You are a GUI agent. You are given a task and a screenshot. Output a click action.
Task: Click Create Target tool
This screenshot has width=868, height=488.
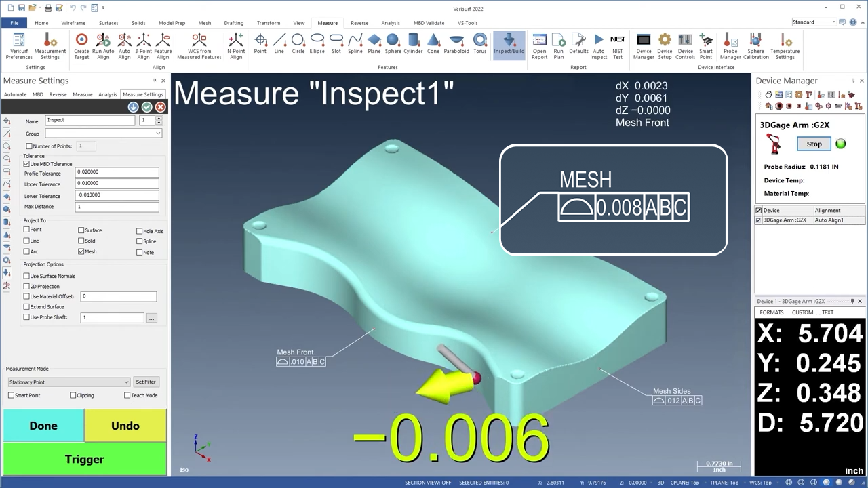pos(81,46)
